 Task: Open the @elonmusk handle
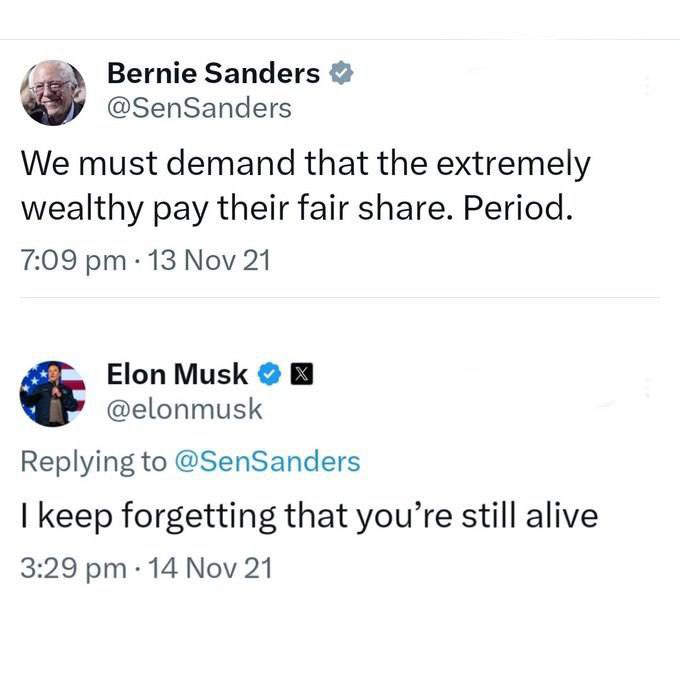point(185,409)
